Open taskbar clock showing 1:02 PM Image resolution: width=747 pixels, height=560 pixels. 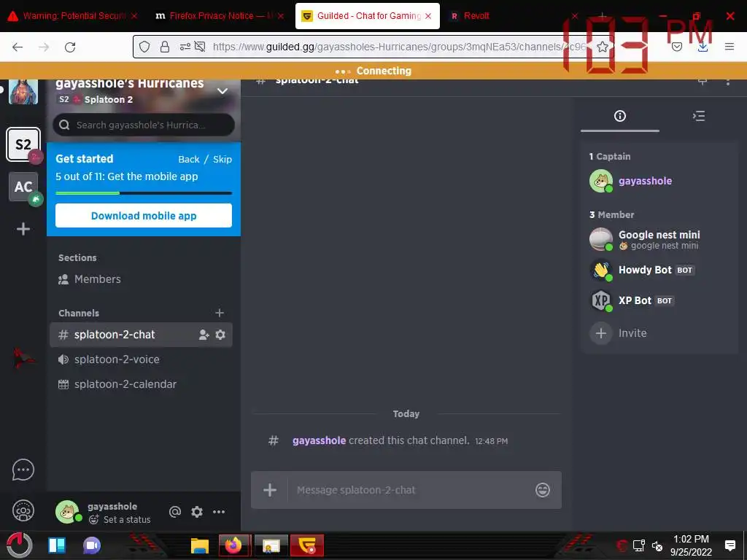[x=691, y=545]
